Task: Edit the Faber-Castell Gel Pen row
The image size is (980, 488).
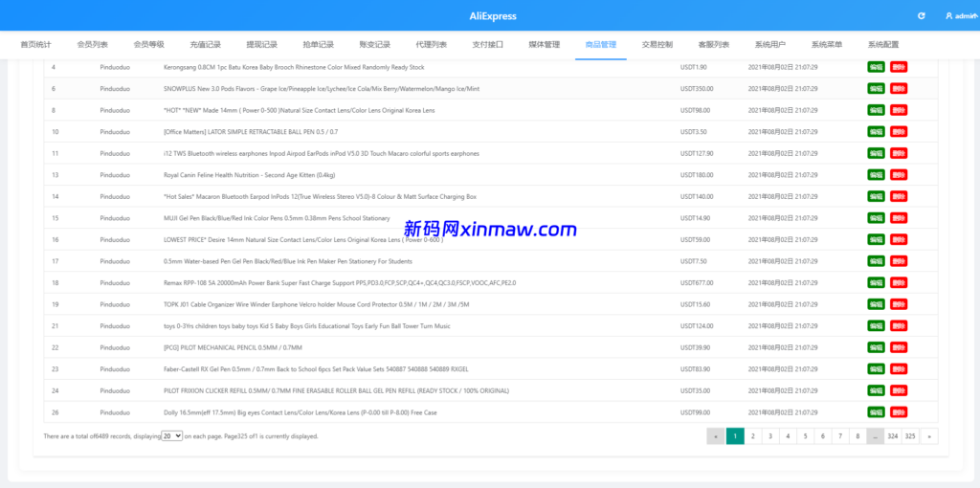Action: click(877, 368)
